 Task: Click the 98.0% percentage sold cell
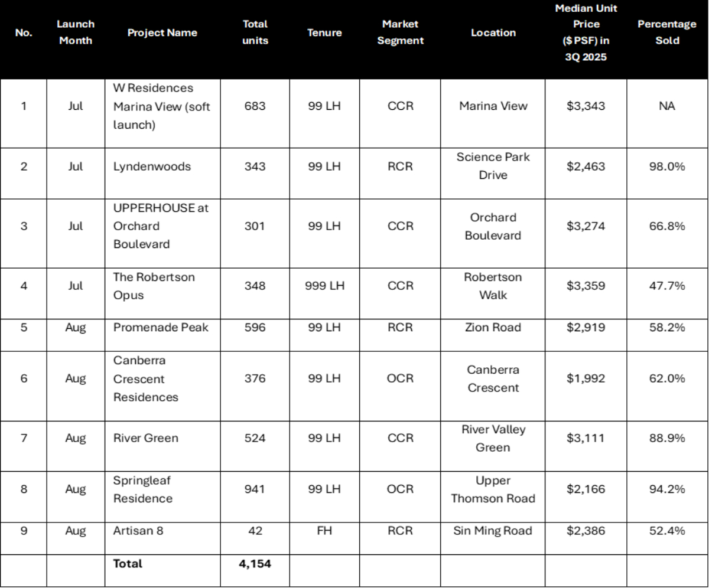tap(667, 166)
